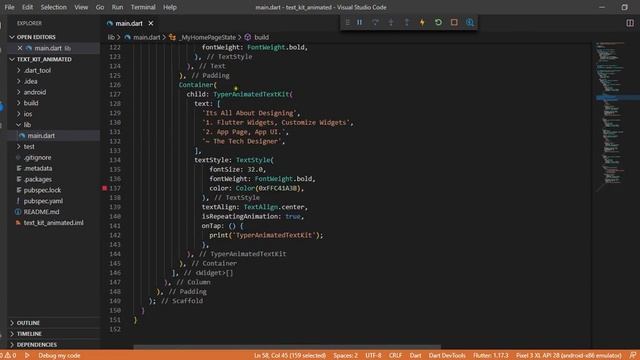Click Debug my code in status bar
Image resolution: width=640 pixels, height=360 pixels.
tap(59, 356)
